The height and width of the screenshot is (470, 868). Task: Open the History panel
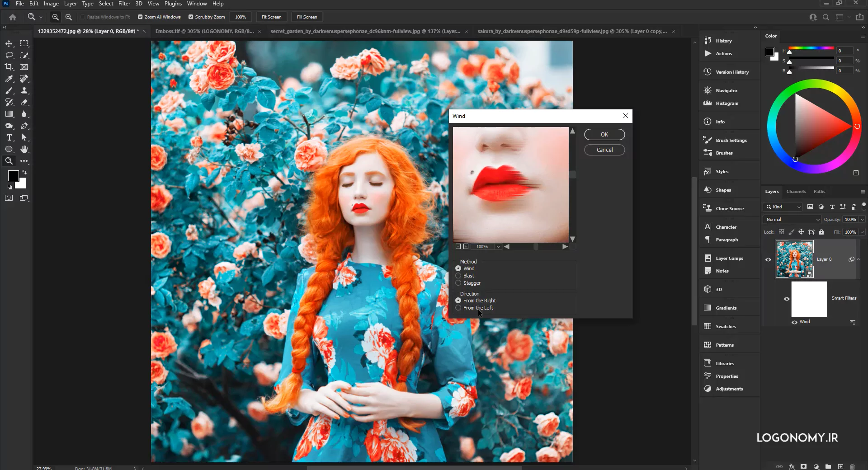tap(724, 41)
